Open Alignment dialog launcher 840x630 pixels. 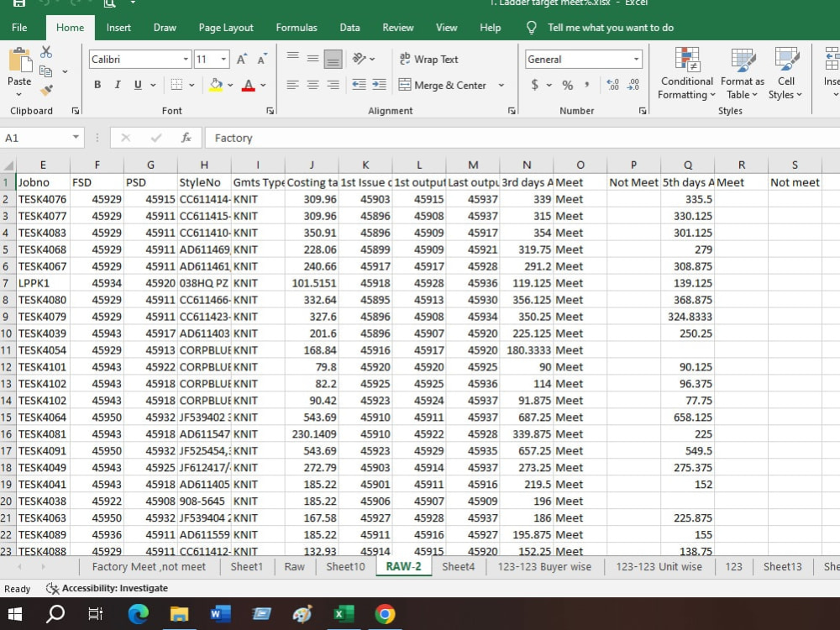(x=512, y=111)
